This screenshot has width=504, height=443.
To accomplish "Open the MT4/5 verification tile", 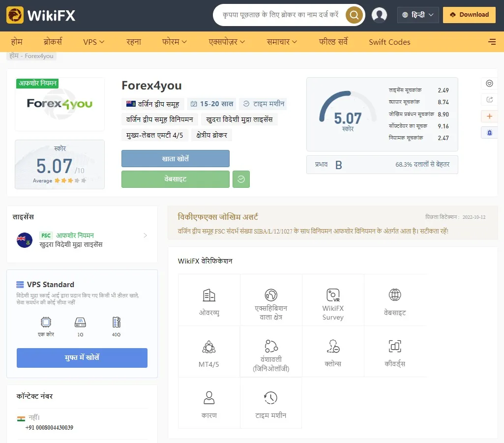I will coord(209,352).
